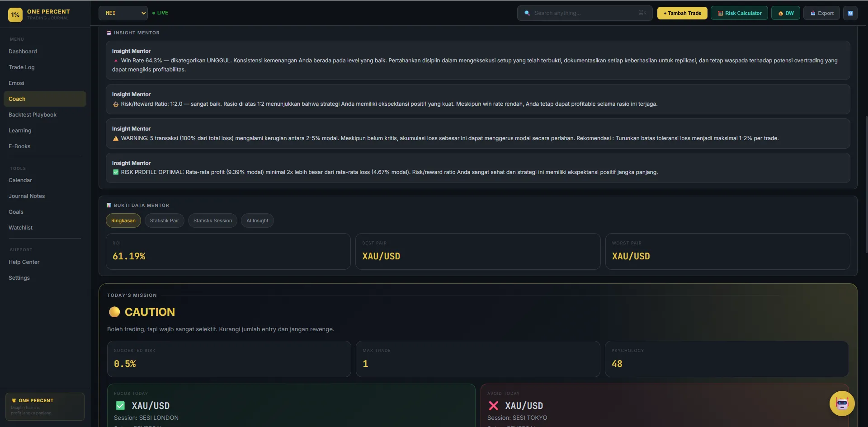Open E-Books from the sidebar

click(45, 146)
